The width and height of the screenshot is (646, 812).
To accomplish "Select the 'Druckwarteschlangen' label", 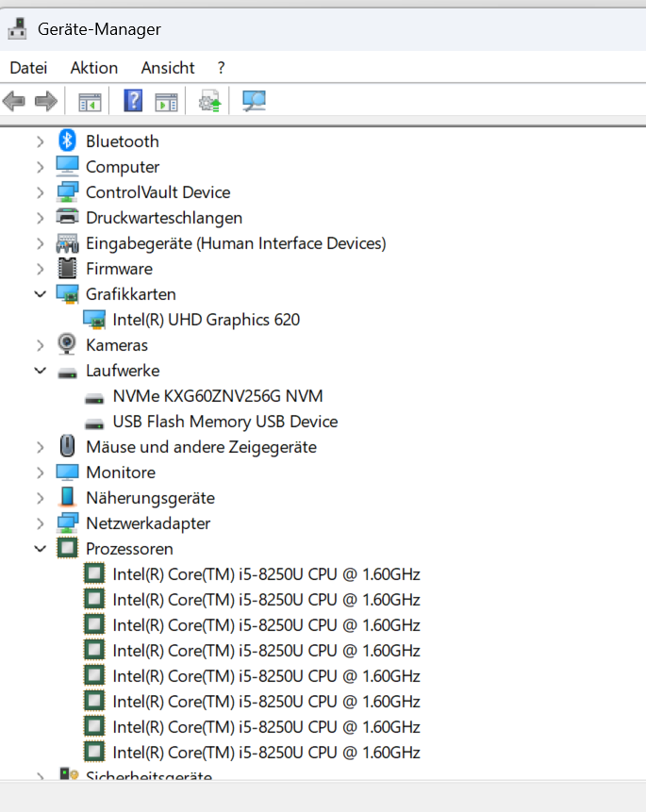I will 164,218.
